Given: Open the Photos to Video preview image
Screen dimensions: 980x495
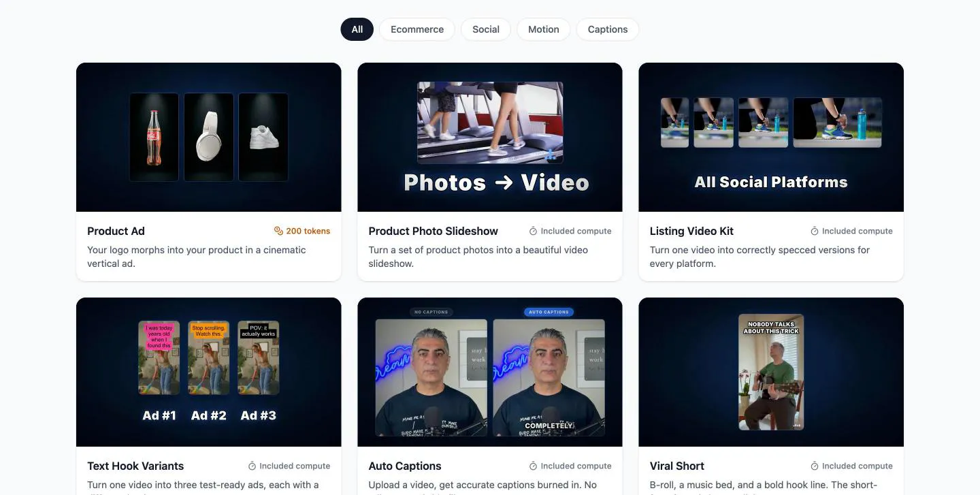Looking at the screenshot, I should click(490, 138).
